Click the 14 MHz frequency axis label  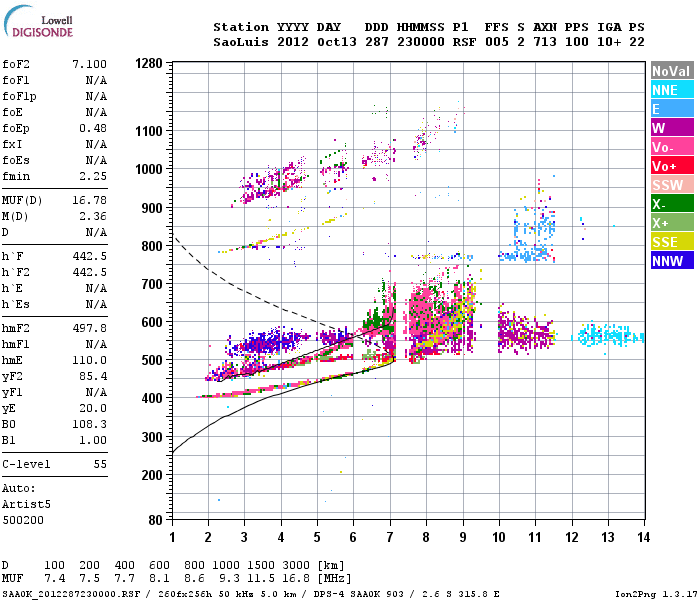tap(643, 538)
